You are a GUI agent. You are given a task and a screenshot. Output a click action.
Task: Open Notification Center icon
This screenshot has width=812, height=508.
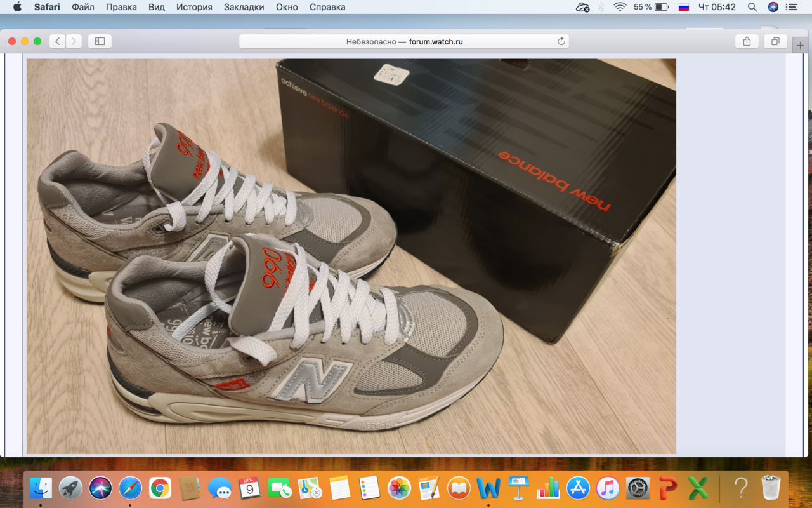(x=792, y=7)
